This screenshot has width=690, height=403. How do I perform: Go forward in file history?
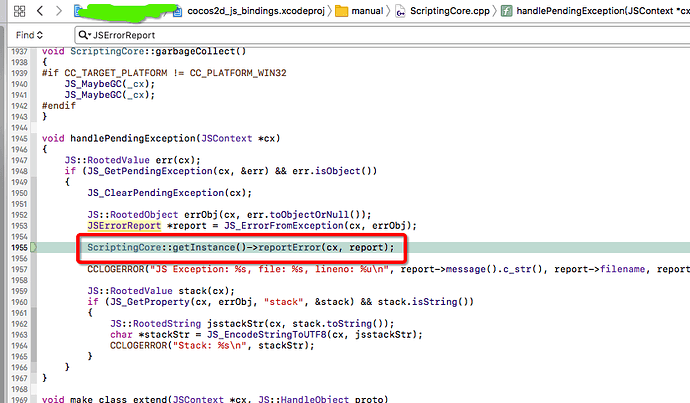point(59,11)
